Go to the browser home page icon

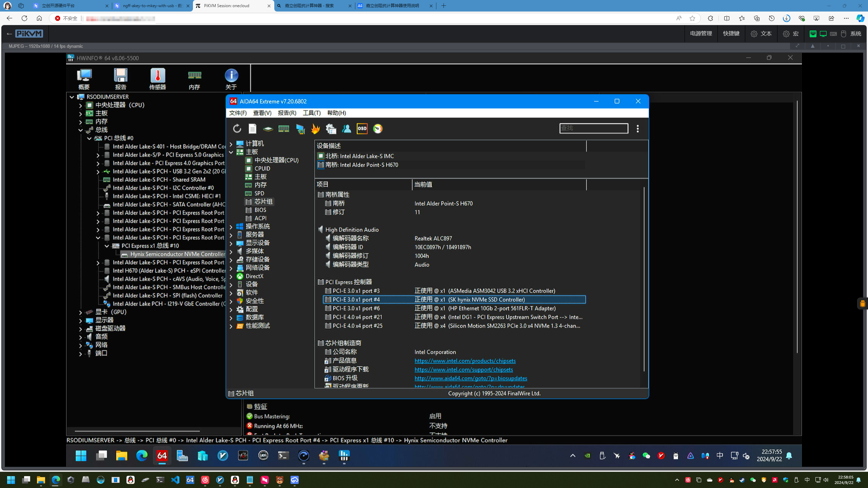point(39,18)
